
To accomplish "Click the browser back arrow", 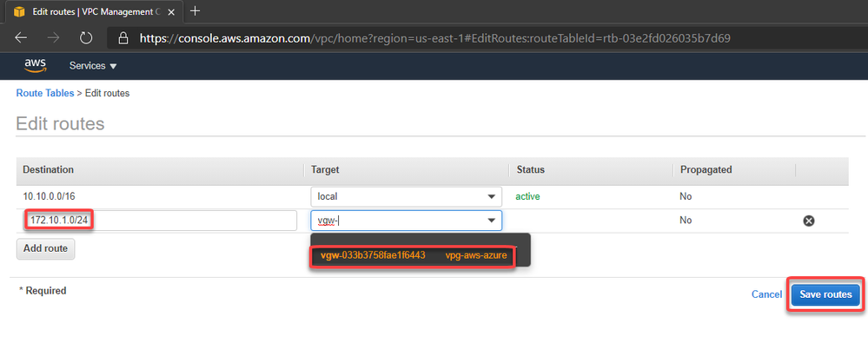I will pos(21,37).
